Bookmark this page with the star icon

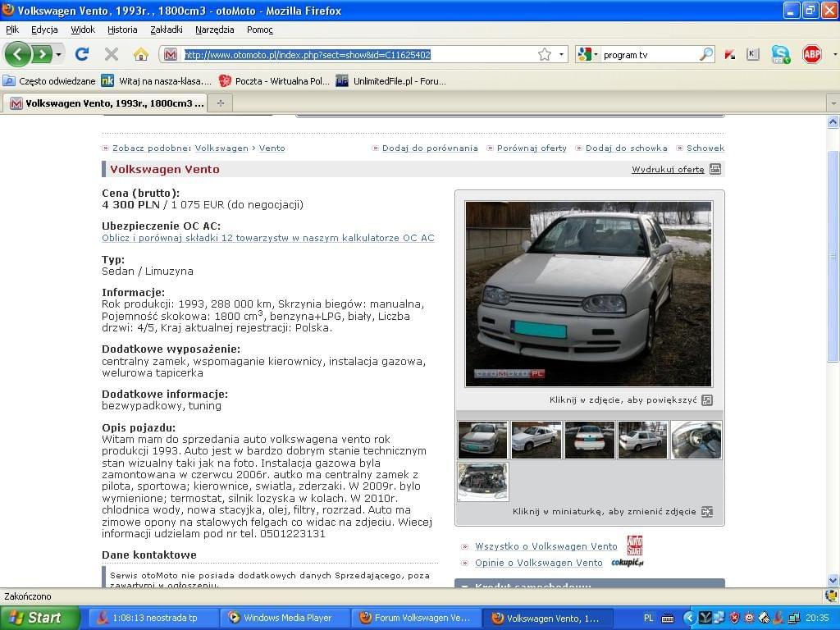(x=545, y=54)
